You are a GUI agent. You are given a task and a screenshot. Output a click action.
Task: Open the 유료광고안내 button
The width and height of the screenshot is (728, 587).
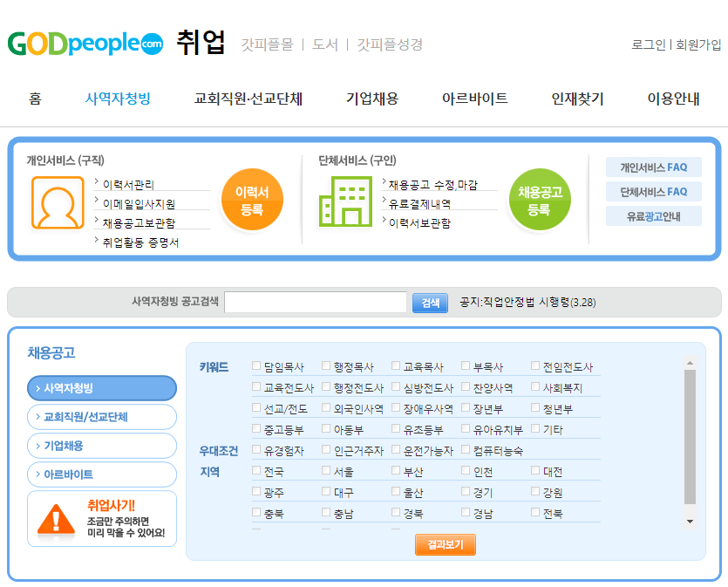click(654, 216)
